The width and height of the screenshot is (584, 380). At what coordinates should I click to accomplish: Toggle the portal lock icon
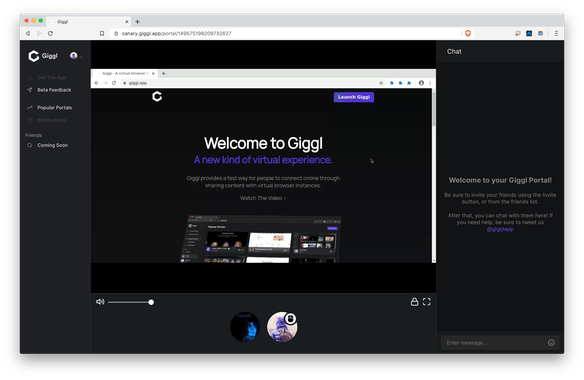pos(415,302)
